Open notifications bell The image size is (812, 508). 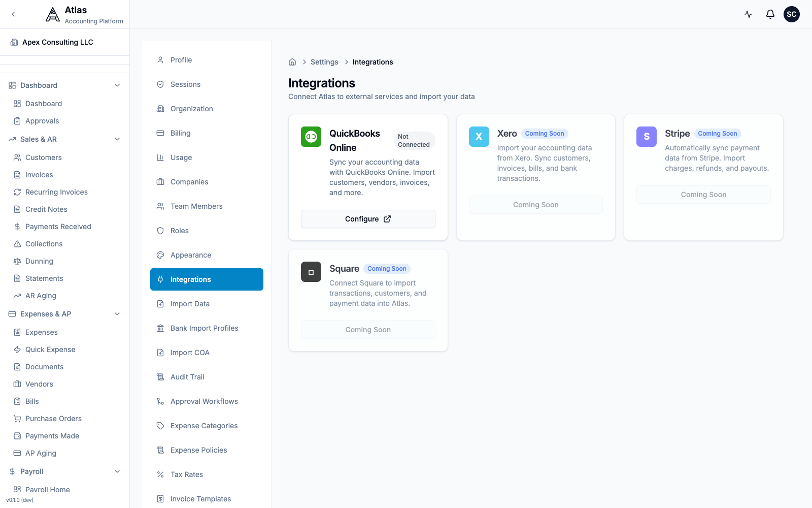(770, 14)
